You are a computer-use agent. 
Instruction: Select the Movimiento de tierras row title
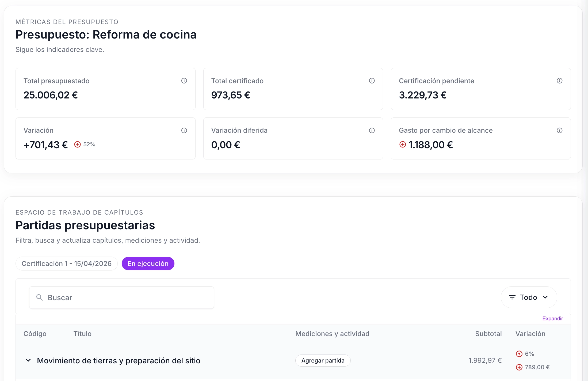[x=119, y=360]
